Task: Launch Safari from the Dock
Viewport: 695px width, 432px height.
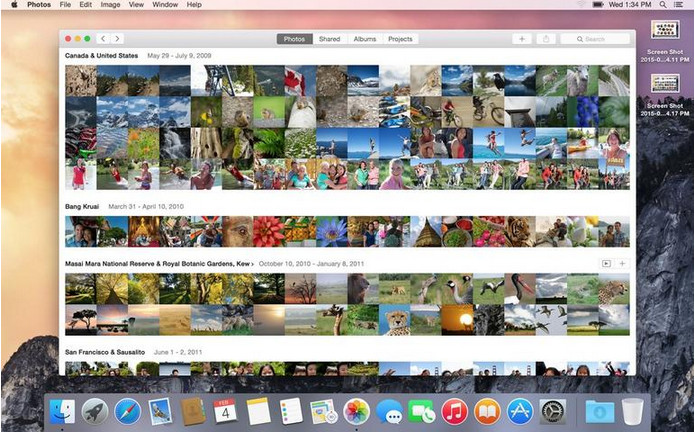Action: click(128, 412)
